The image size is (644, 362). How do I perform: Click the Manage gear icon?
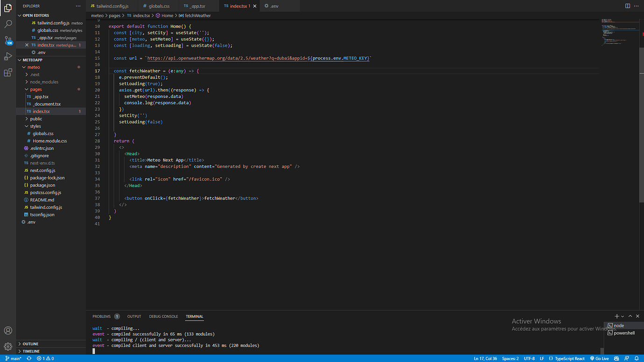coord(8,346)
